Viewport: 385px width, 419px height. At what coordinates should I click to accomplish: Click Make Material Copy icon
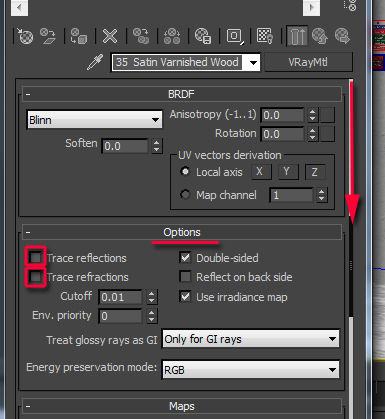141,36
